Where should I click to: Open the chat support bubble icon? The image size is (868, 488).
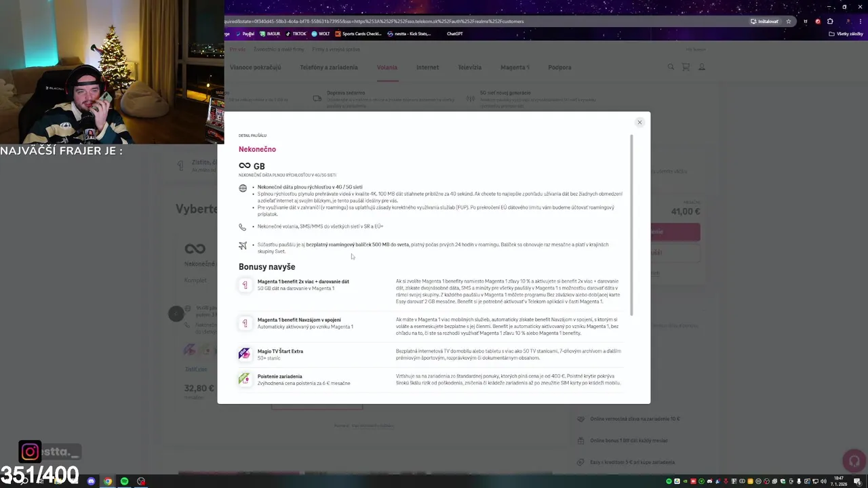tap(854, 461)
